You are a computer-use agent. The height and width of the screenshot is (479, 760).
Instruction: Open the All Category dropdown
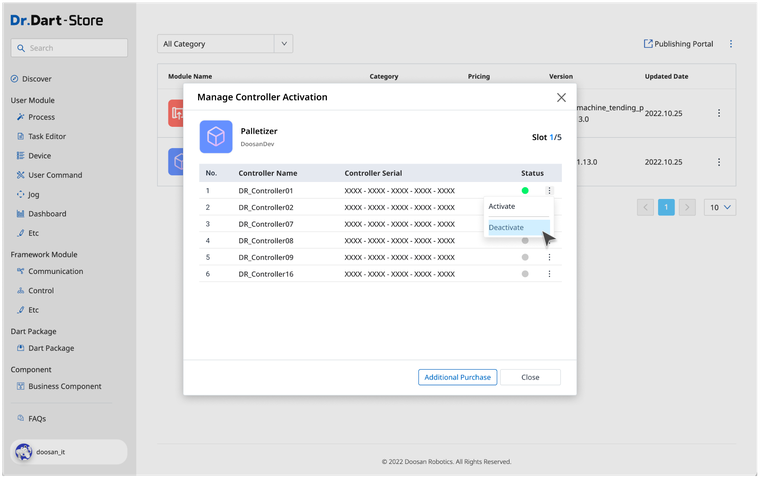coord(228,44)
